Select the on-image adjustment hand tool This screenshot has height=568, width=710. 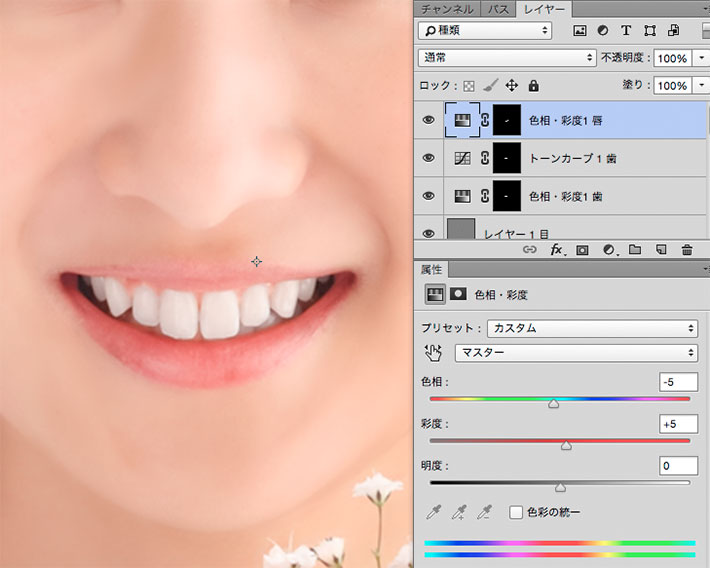[433, 353]
